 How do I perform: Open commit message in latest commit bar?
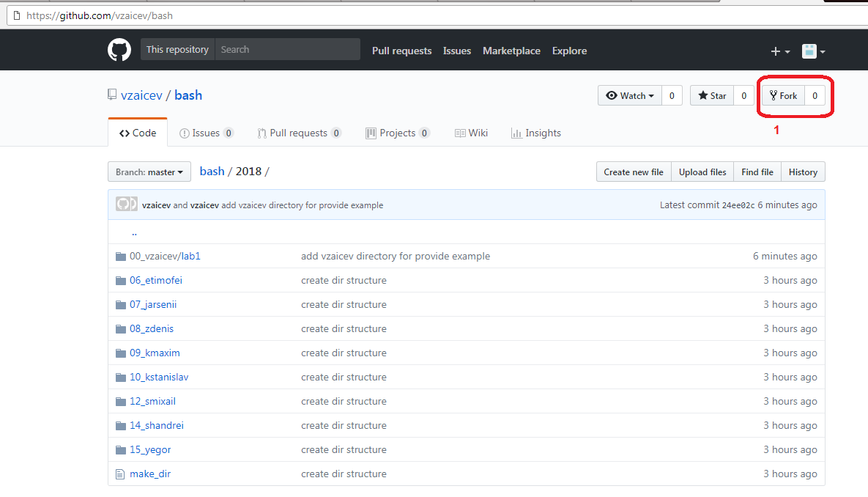303,205
